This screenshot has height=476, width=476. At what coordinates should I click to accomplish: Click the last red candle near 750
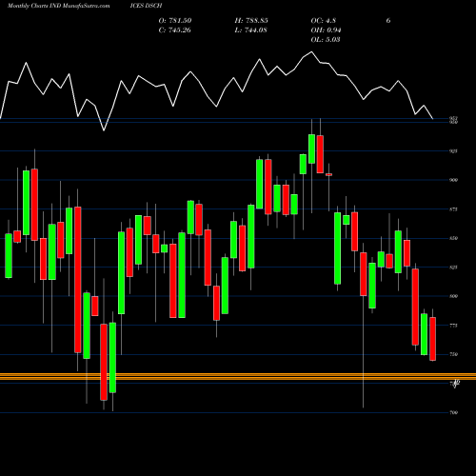pos(432,339)
